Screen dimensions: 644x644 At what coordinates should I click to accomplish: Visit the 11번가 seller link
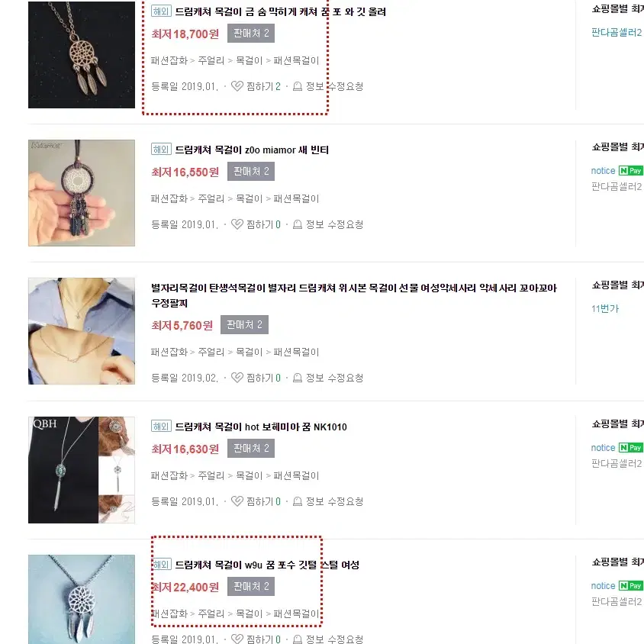point(604,308)
